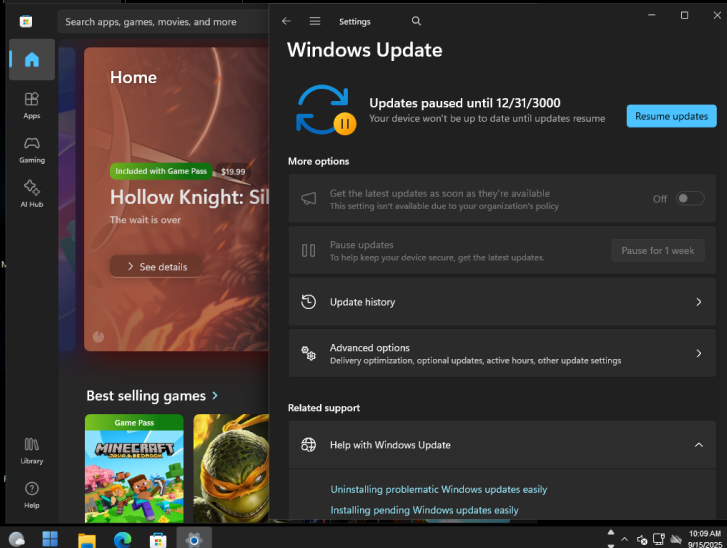
Task: Go to Home in Microsoft Store sidebar
Action: click(x=32, y=59)
